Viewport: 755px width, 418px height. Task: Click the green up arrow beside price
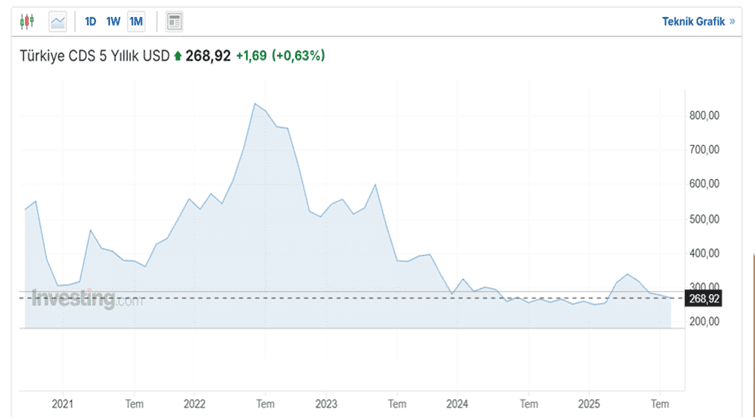pos(178,57)
